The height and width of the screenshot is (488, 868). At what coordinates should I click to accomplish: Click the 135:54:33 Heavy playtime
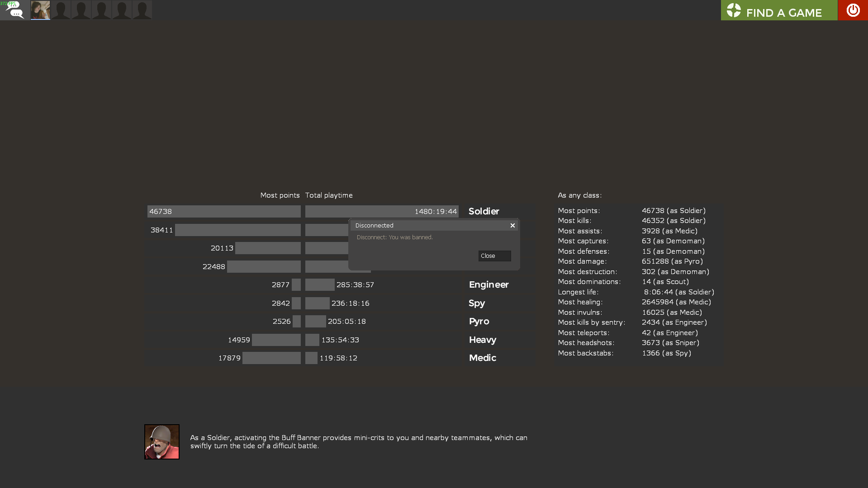pyautogui.click(x=340, y=340)
